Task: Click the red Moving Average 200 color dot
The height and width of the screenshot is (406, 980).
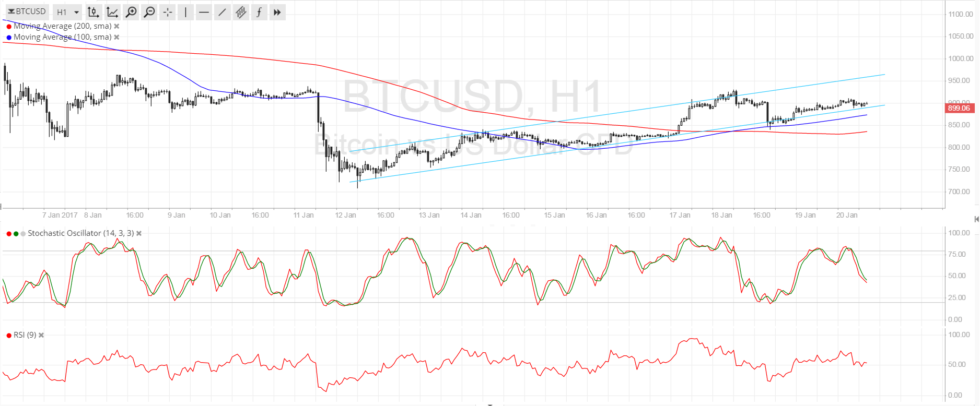Action: point(9,26)
